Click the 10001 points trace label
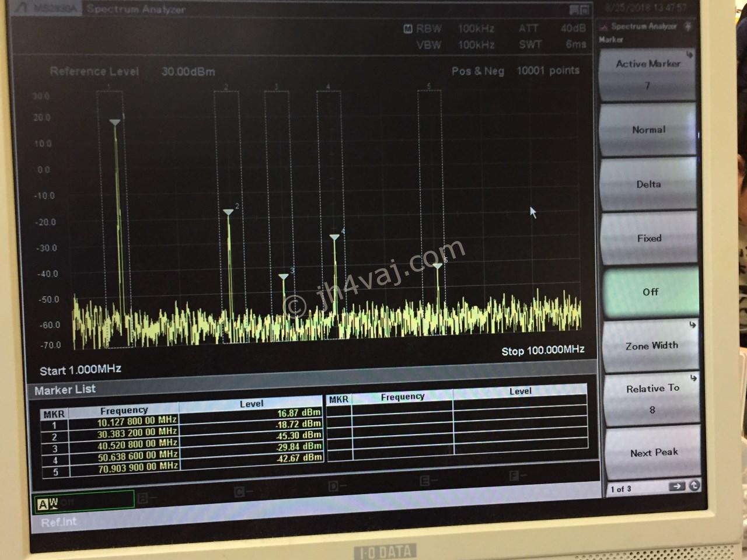The height and width of the screenshot is (560, 747). point(548,71)
